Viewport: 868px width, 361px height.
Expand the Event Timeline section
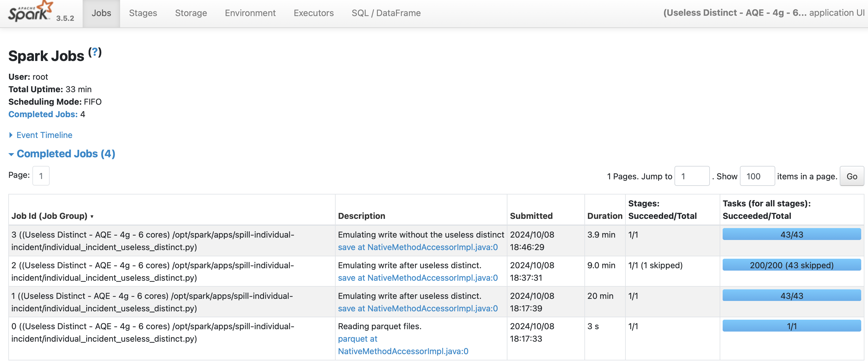[x=40, y=135]
